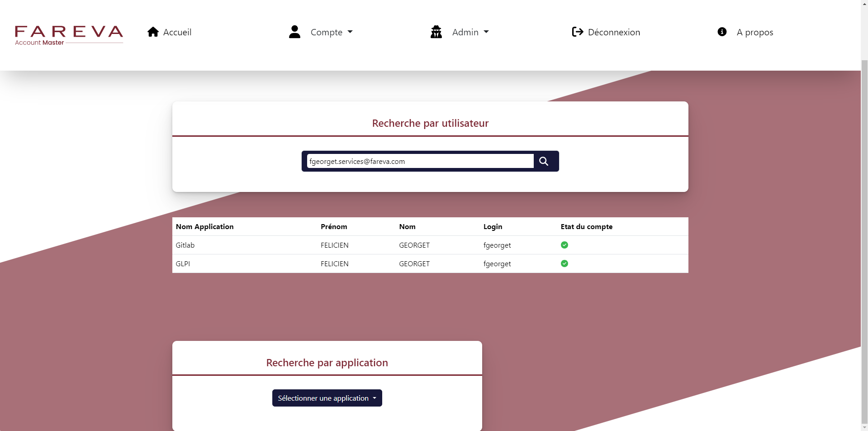Click the green status check for GLPI

point(564,263)
